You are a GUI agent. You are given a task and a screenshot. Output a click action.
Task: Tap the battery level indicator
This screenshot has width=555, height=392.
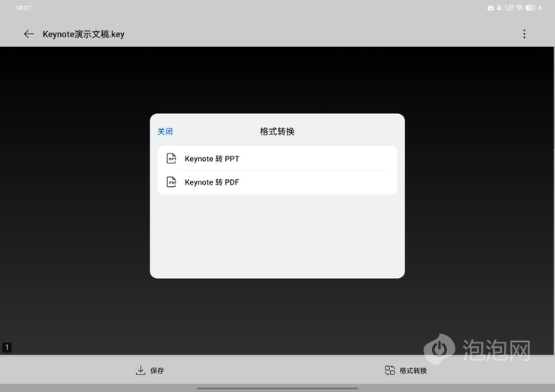[x=531, y=8]
